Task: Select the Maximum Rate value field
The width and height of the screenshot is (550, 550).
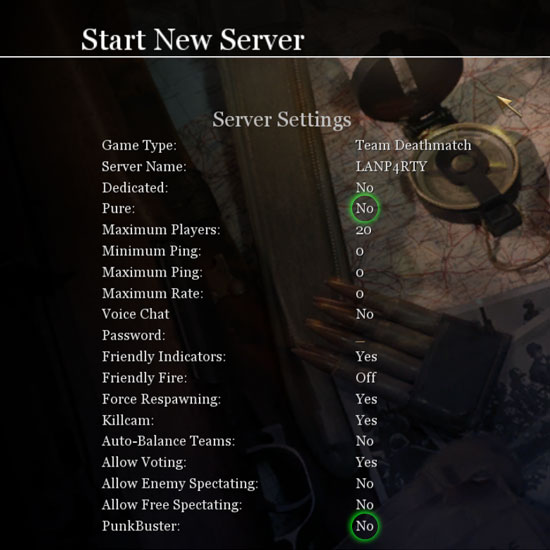Action: (360, 294)
